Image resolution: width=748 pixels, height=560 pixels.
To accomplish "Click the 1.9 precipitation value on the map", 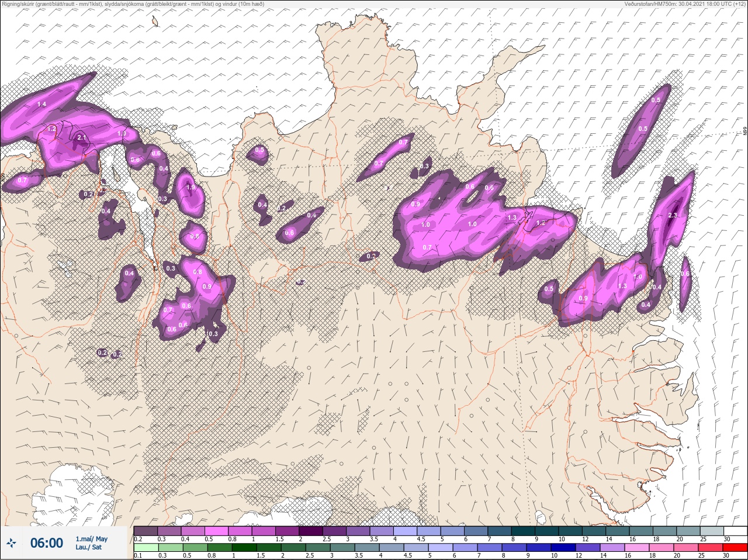I will [190, 188].
